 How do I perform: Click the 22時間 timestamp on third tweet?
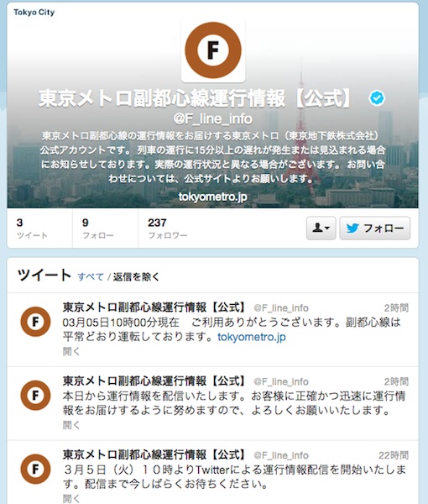[394, 455]
